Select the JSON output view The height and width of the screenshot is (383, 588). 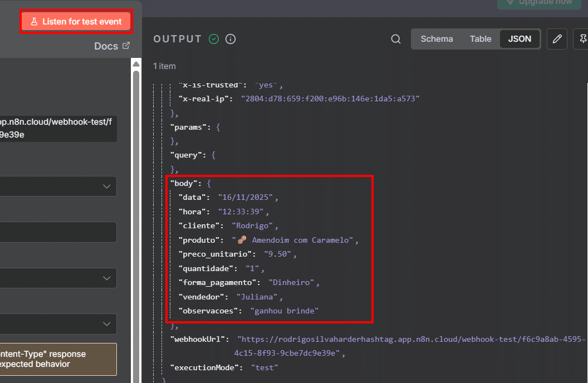click(x=520, y=39)
